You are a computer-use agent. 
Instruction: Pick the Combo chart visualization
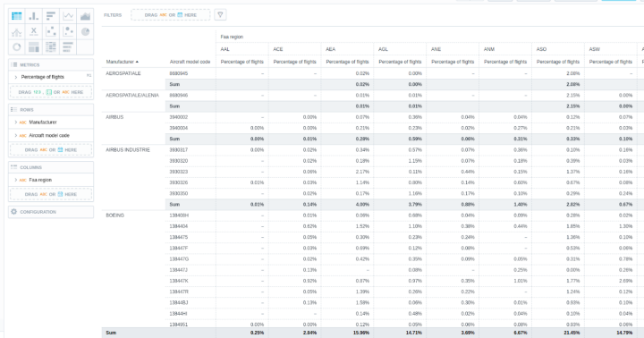click(x=17, y=31)
